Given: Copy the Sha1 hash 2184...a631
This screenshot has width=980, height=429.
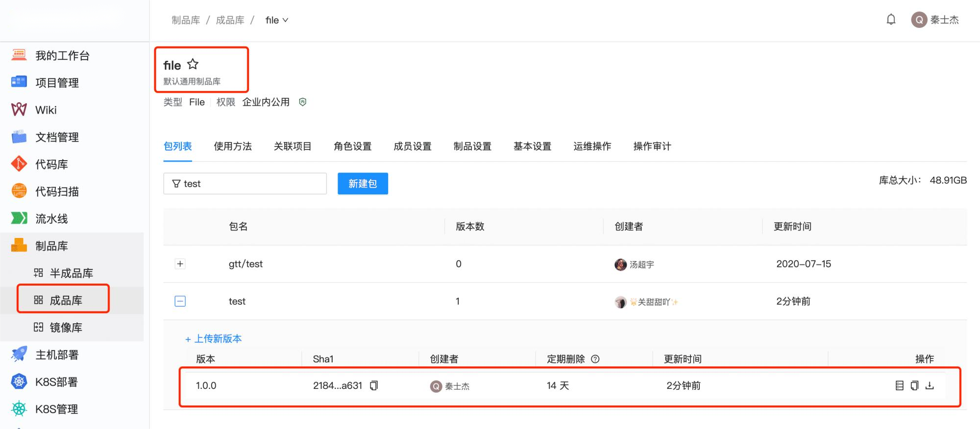Looking at the screenshot, I should pyautogui.click(x=374, y=386).
